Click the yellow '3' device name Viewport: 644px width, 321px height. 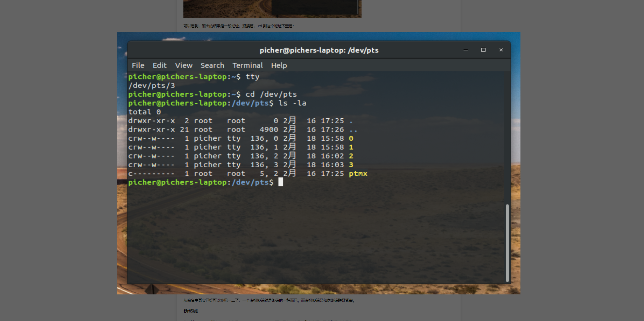pos(351,165)
